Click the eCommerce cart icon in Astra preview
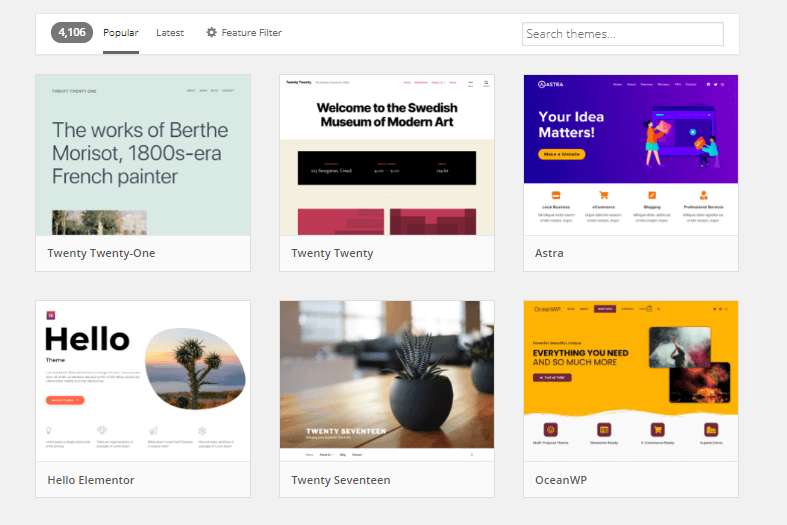The image size is (787, 525). [603, 195]
